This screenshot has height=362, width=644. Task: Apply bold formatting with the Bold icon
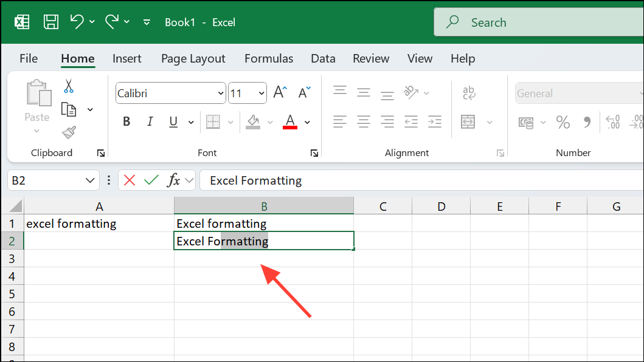point(126,121)
